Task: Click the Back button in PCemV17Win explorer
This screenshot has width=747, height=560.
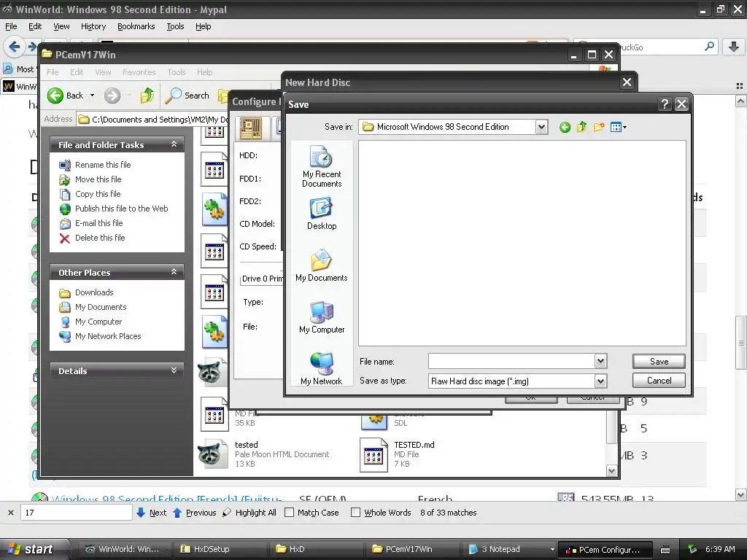Action: pyautogui.click(x=65, y=96)
